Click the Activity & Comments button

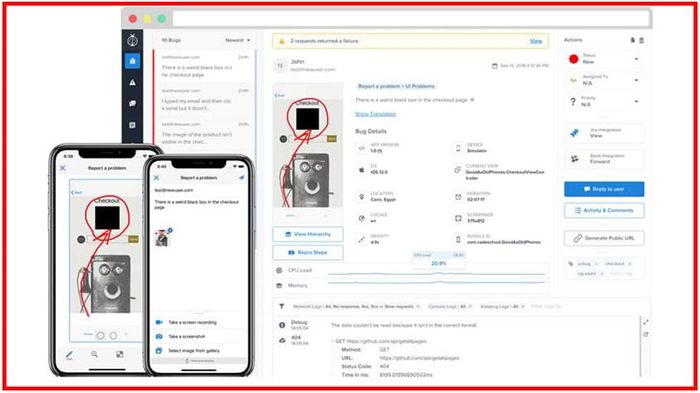click(604, 210)
